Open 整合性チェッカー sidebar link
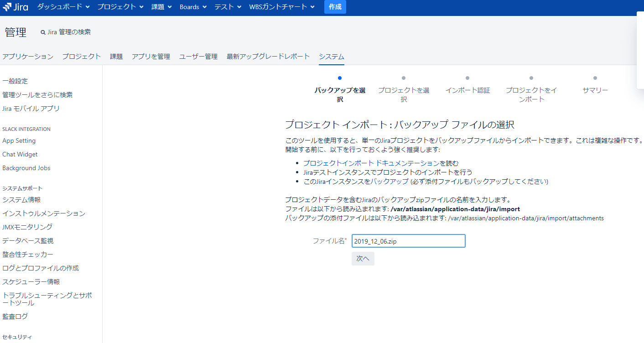Viewport: 644px width, 343px height. click(28, 255)
